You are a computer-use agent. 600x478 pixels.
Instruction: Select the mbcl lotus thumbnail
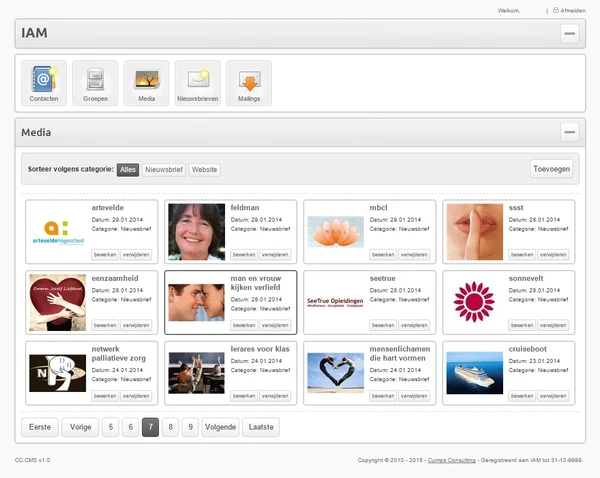[x=336, y=232]
